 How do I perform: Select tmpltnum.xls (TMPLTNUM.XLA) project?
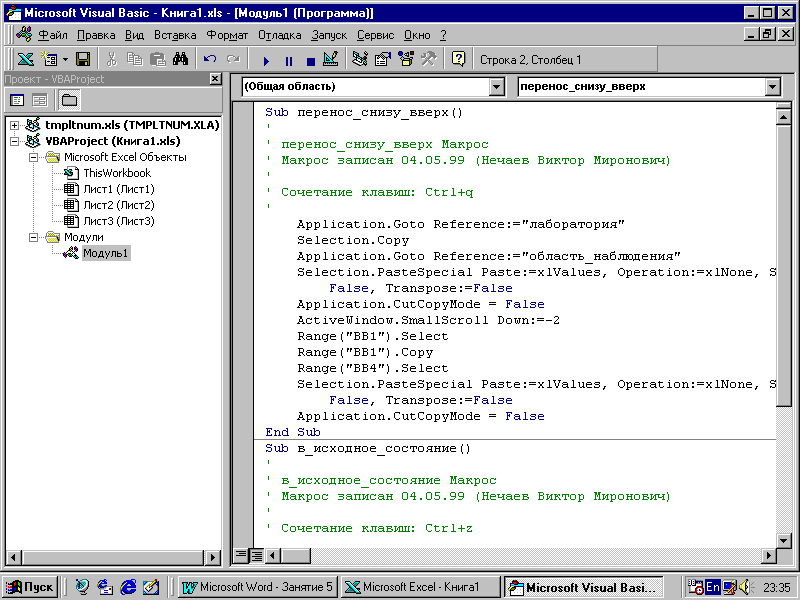click(x=132, y=125)
